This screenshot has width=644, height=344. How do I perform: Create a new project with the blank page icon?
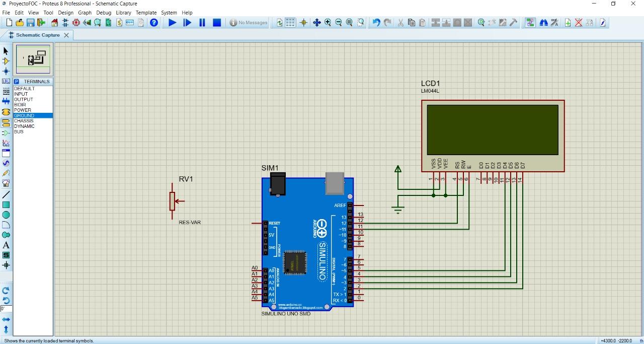tap(9, 23)
